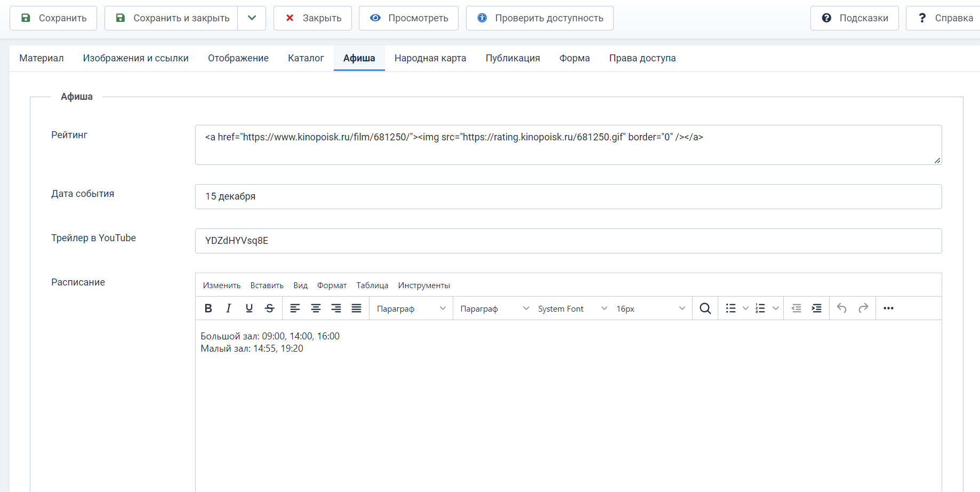Open find and replace search icon
This screenshot has width=980, height=492.
point(705,308)
